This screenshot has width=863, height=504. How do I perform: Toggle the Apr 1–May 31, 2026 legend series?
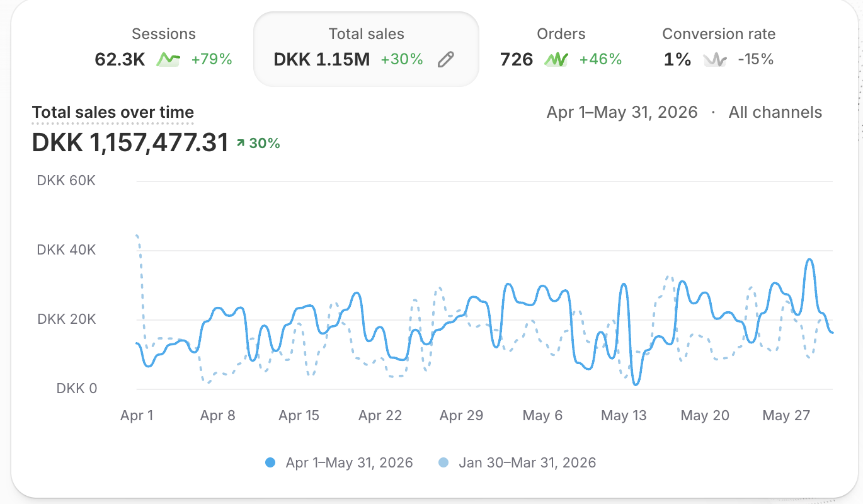tap(340, 463)
